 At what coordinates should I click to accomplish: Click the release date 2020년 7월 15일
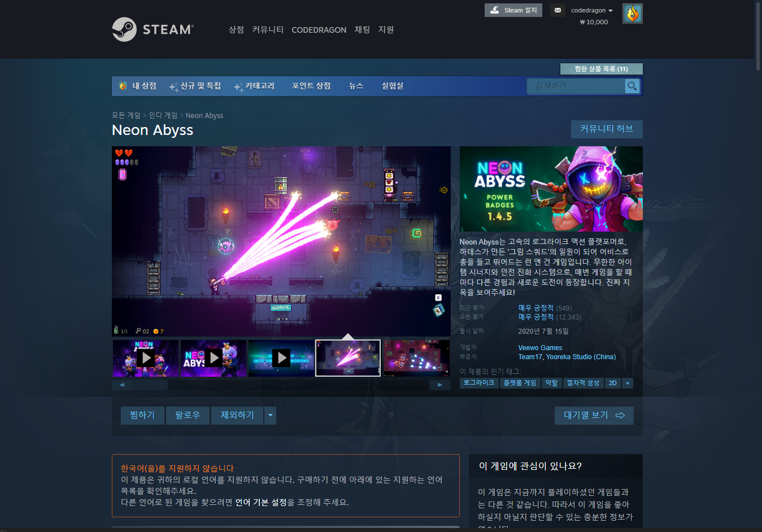click(x=543, y=332)
